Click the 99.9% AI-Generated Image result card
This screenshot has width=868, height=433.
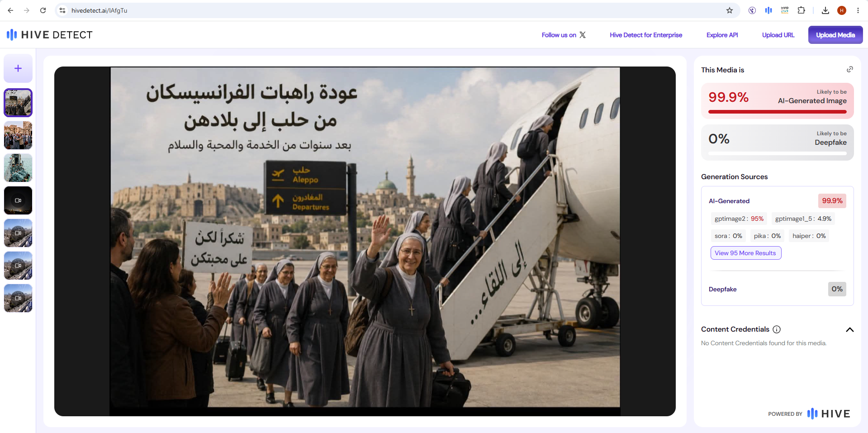pos(778,100)
